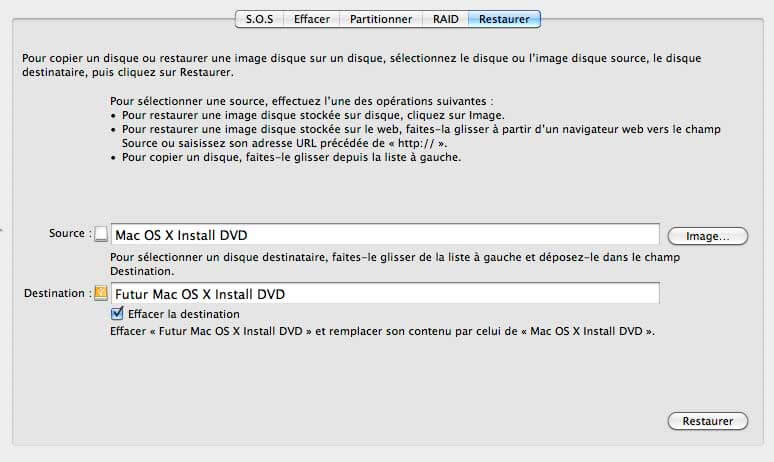The height and width of the screenshot is (462, 774).
Task: Click the white disk icon beside Source
Action: tap(100, 235)
